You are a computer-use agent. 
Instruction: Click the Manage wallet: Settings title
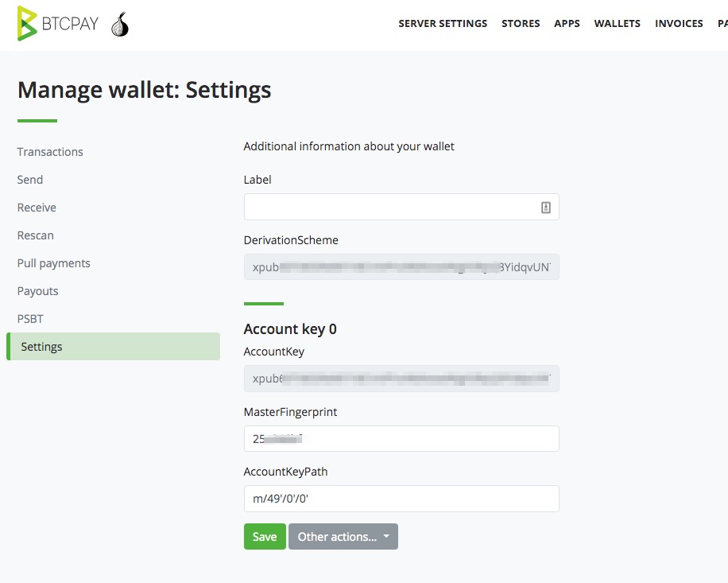pos(145,90)
